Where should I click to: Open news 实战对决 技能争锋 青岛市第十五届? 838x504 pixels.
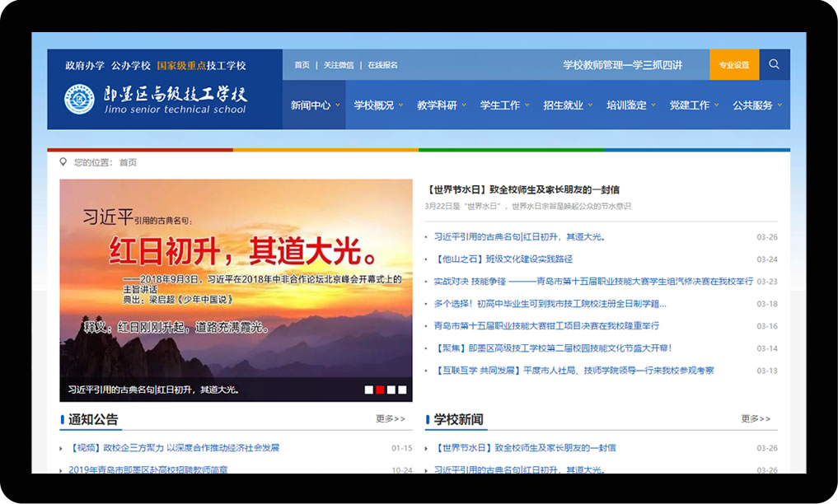(593, 282)
